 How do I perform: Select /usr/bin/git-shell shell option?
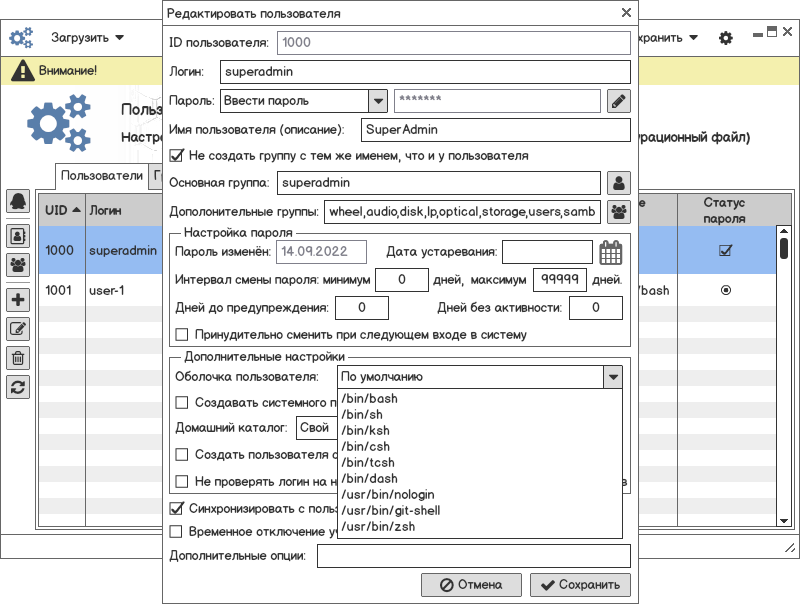point(480,510)
